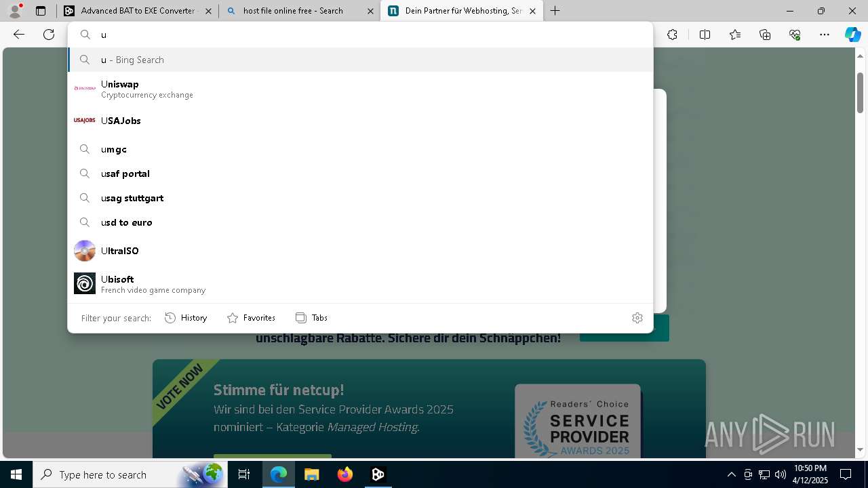Open the Favorites star toolbar icon
Screen dimensions: 868x488
tap(735, 35)
